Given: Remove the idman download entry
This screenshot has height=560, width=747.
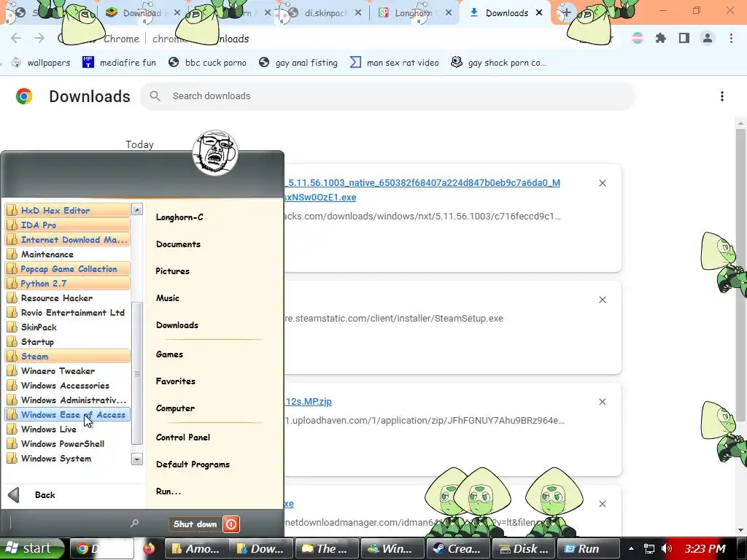Looking at the screenshot, I should click(x=603, y=504).
